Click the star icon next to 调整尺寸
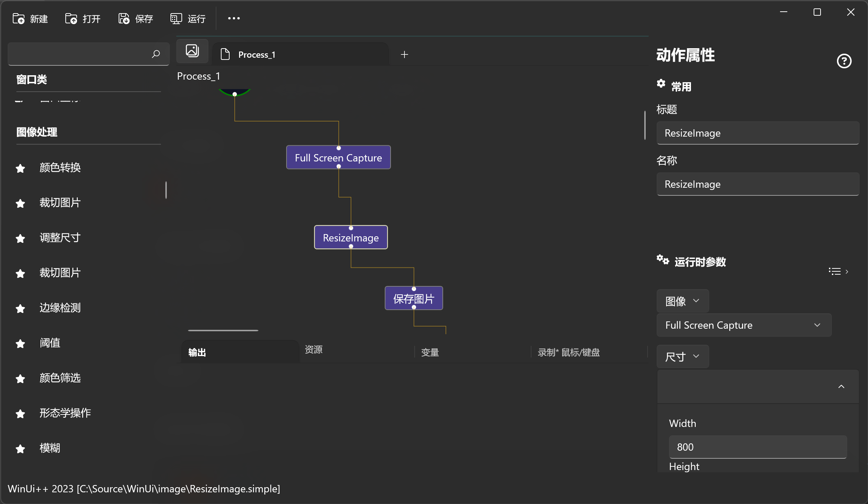This screenshot has width=868, height=504. point(20,238)
